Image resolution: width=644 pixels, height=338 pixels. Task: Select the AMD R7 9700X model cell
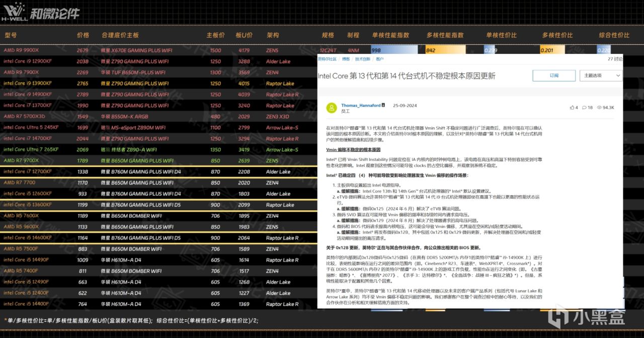pos(21,160)
